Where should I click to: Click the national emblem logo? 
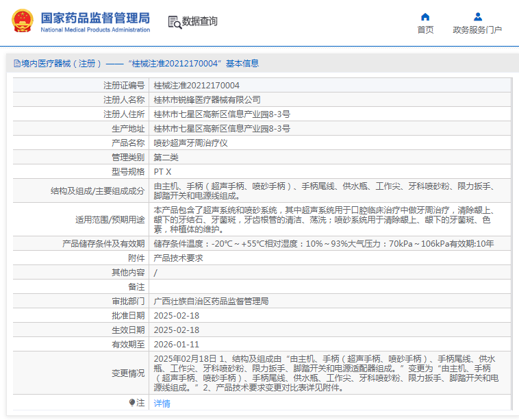(x=22, y=21)
